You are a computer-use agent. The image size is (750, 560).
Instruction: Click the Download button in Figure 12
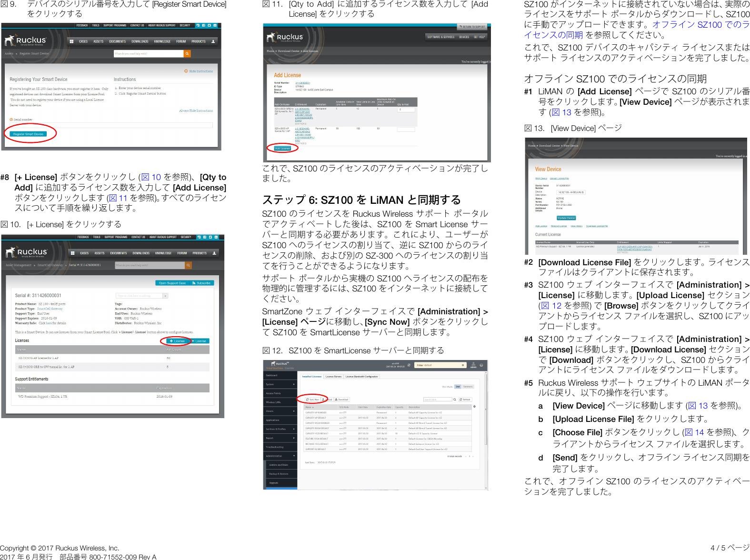[x=342, y=400]
